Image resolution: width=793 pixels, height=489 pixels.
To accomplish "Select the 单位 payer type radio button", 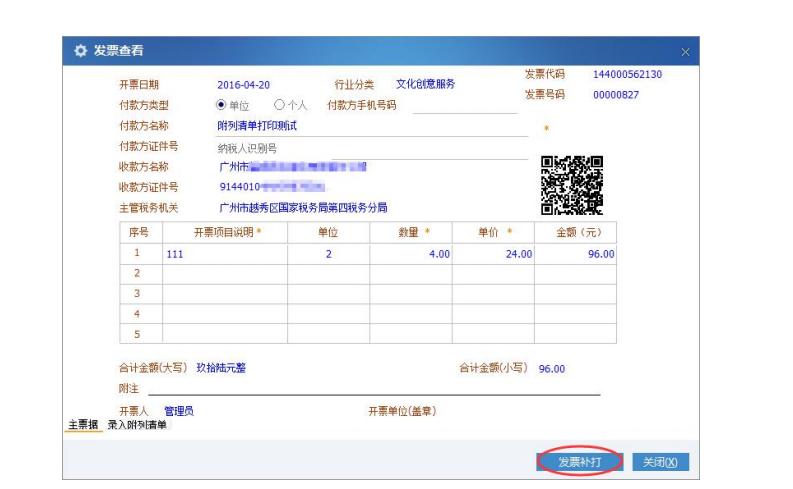I will click(x=221, y=105).
